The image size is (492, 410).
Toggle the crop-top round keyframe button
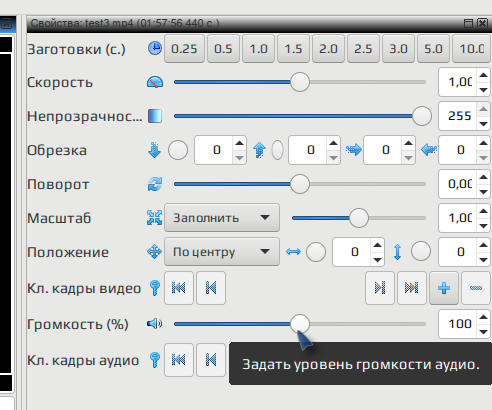[x=178, y=150]
